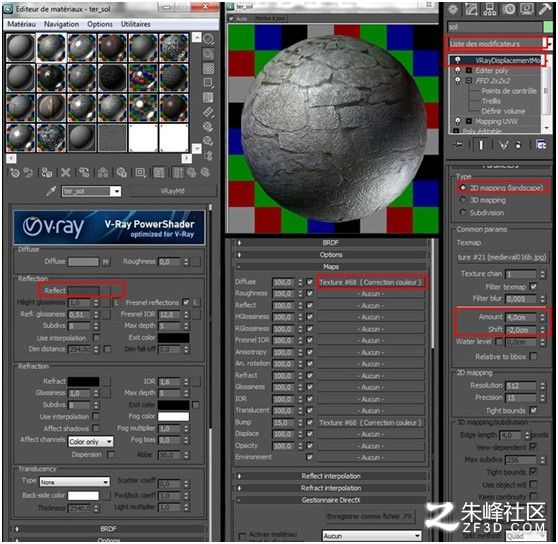Click the Reflect color swatch
558x544 pixels.
tap(83, 291)
